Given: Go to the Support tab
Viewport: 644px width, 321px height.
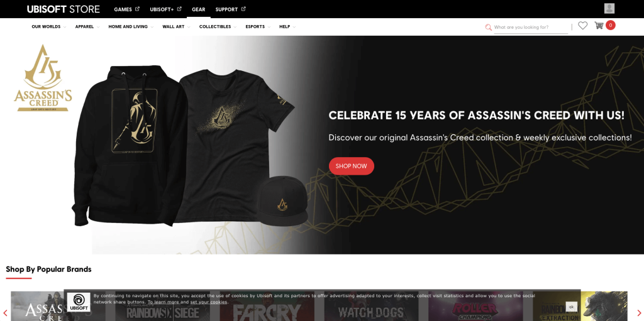Looking at the screenshot, I should click(230, 9).
